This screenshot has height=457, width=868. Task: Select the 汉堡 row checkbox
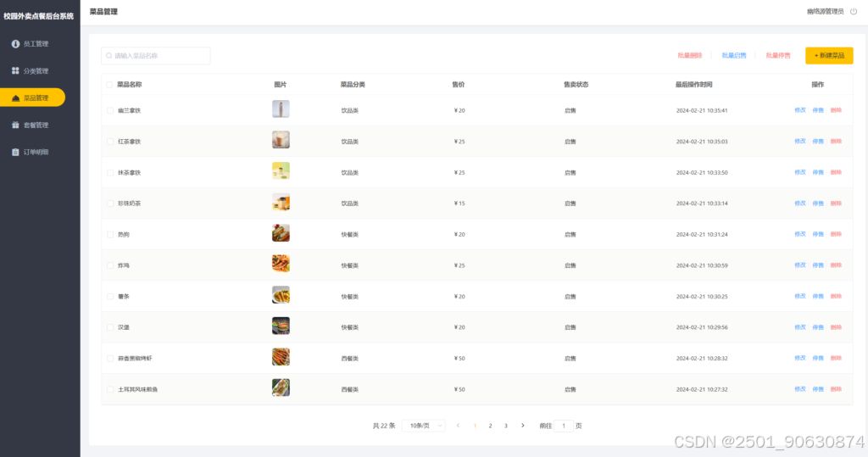(x=109, y=327)
